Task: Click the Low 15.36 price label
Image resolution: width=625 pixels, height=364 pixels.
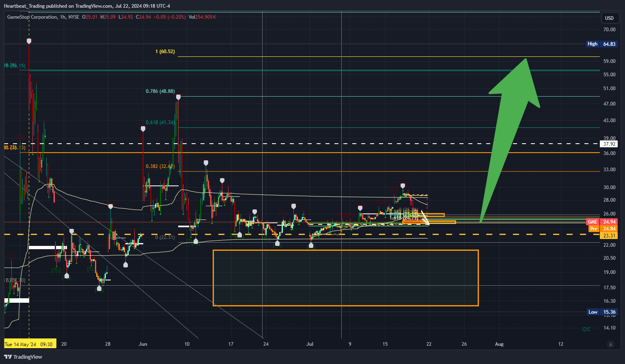Action: coord(602,312)
